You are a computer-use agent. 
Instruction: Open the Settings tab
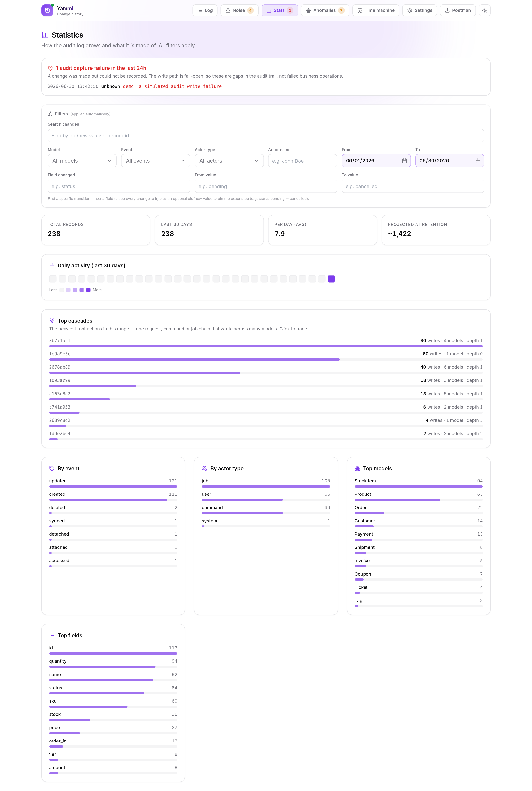pos(420,11)
